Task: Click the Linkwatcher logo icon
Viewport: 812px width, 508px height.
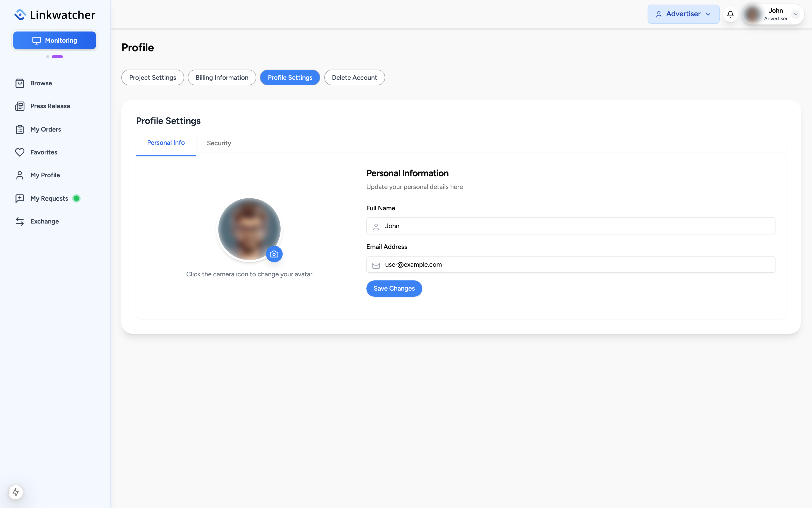Action: (x=20, y=15)
